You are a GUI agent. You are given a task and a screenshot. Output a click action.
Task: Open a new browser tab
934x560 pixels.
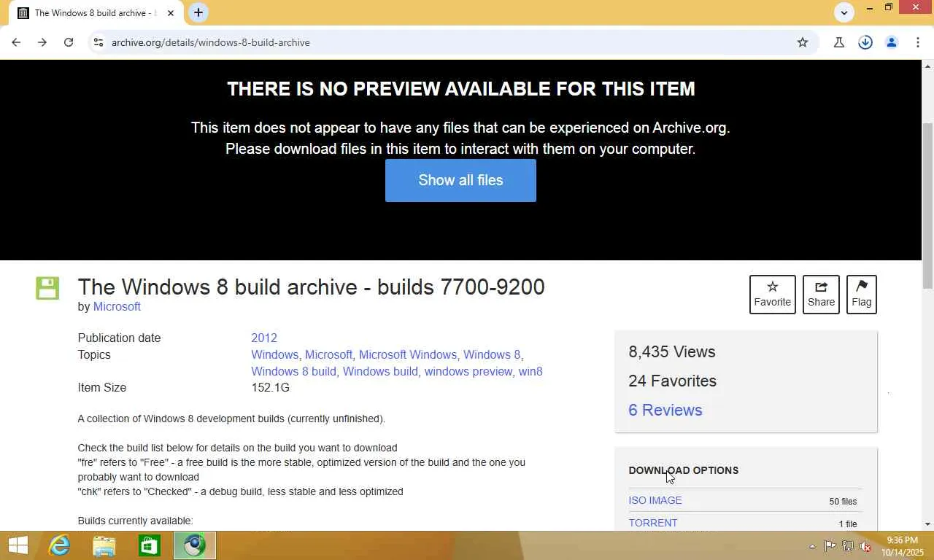click(x=198, y=12)
